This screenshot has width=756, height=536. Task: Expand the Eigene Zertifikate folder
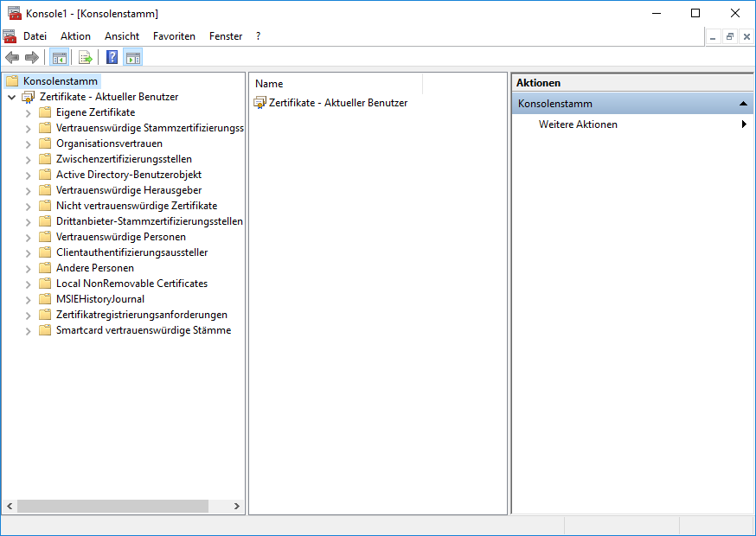pos(27,112)
